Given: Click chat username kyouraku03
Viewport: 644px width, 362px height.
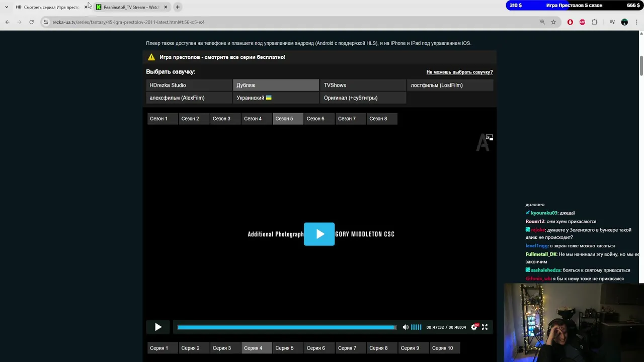Looking at the screenshot, I should (544, 213).
